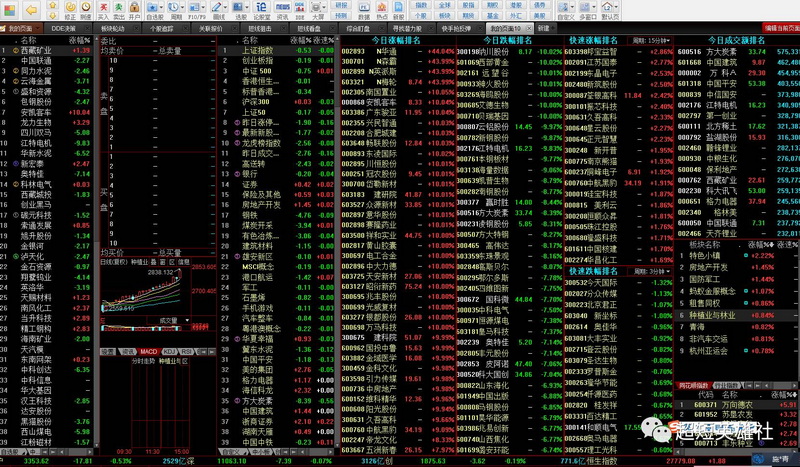Screen dimensions: 800x467
Task: Open the 自选股 folder icon
Action: coord(155,11)
